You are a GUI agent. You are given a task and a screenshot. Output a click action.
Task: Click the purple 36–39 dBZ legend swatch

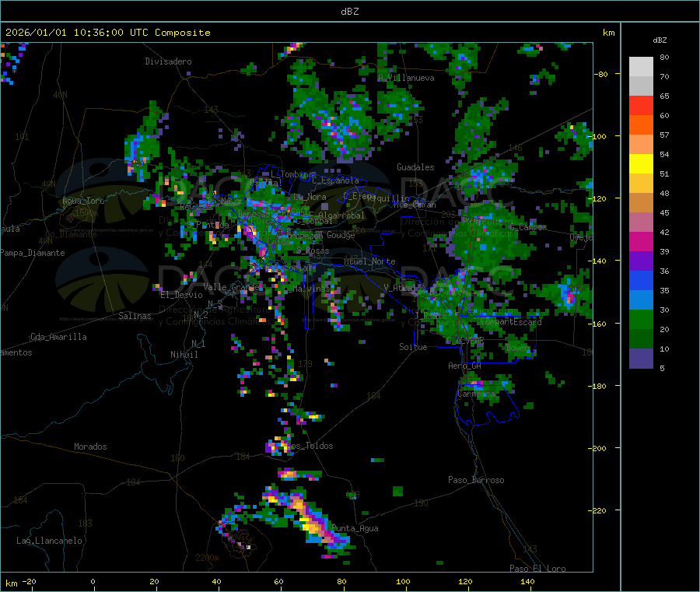641,261
